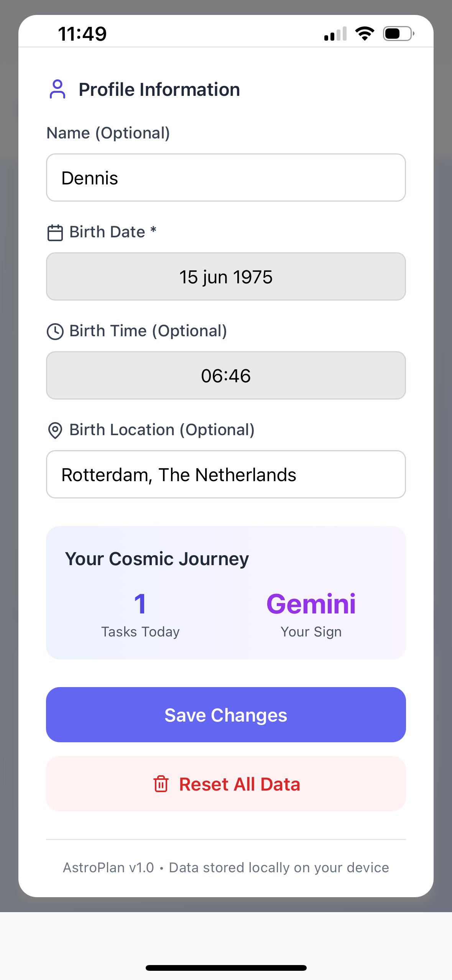The height and width of the screenshot is (980, 452).
Task: Tap the Wi-Fi status icon
Action: (x=365, y=34)
